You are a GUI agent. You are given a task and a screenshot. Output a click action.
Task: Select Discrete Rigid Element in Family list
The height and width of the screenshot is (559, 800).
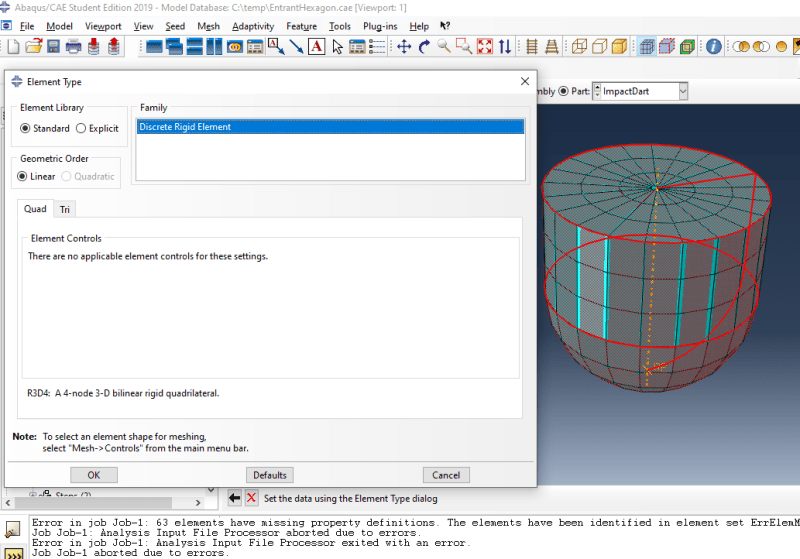(x=330, y=127)
